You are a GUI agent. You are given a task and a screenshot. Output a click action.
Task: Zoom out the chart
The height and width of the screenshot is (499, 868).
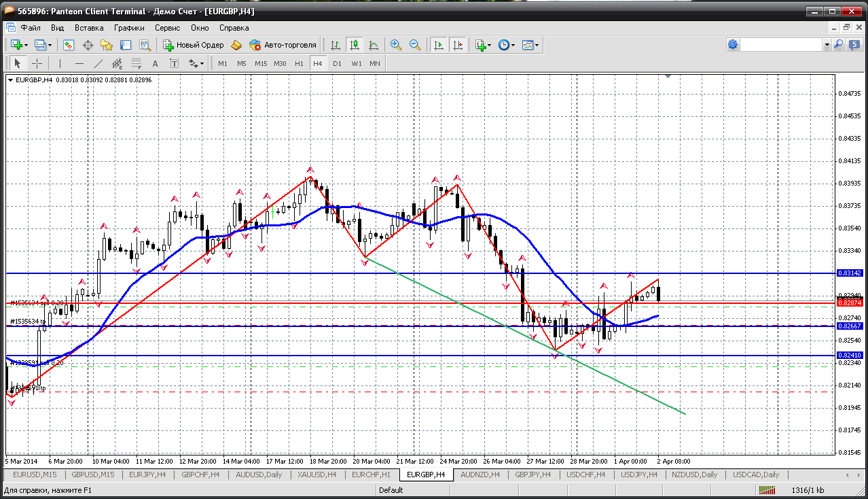(x=415, y=45)
